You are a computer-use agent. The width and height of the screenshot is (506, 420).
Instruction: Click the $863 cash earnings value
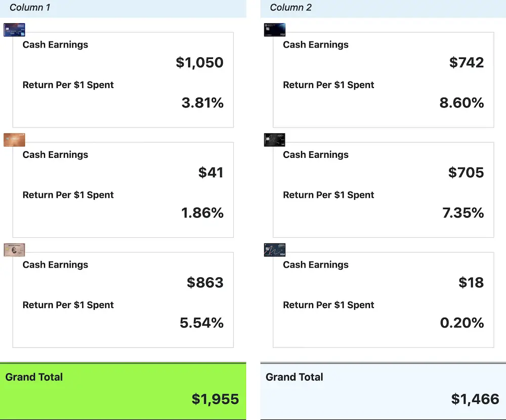205,282
